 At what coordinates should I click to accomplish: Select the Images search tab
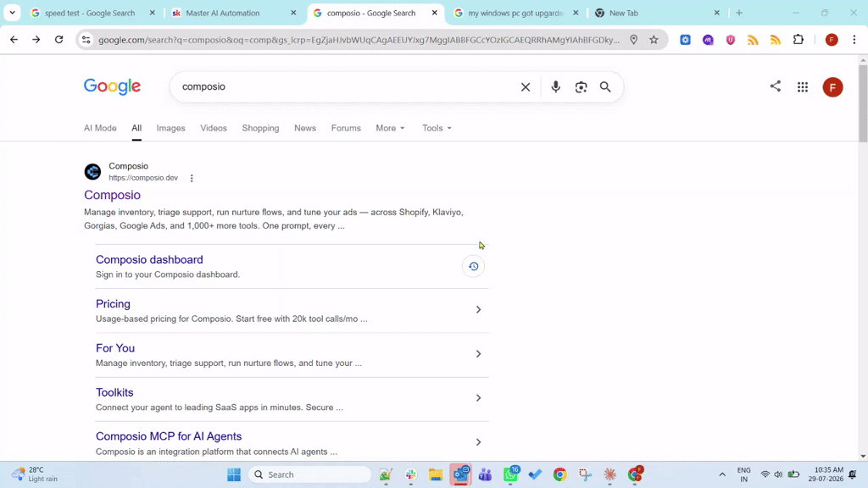coord(170,128)
